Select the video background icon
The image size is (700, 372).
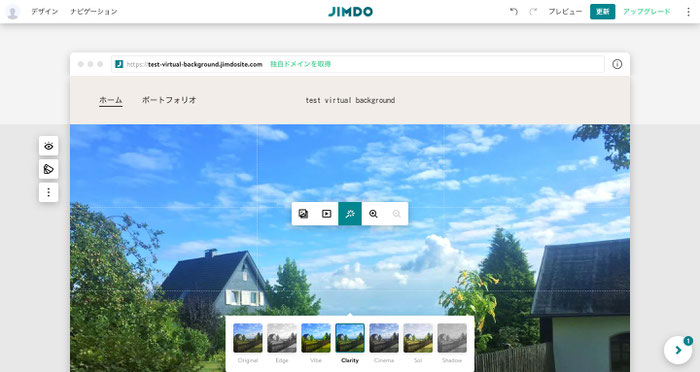[x=327, y=214]
